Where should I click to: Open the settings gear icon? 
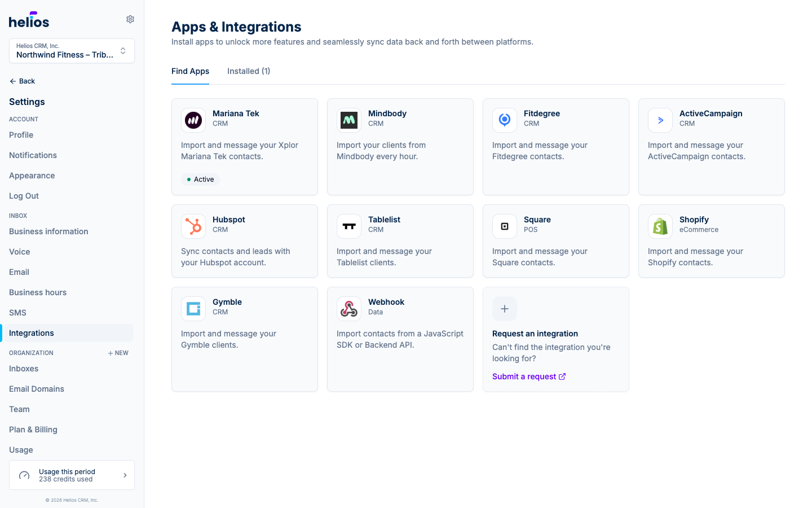tap(130, 19)
